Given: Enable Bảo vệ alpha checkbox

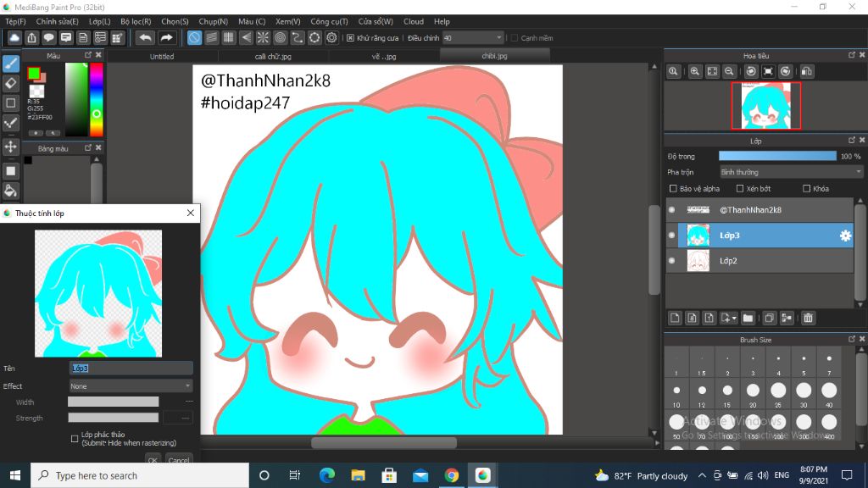Looking at the screenshot, I should [x=673, y=189].
